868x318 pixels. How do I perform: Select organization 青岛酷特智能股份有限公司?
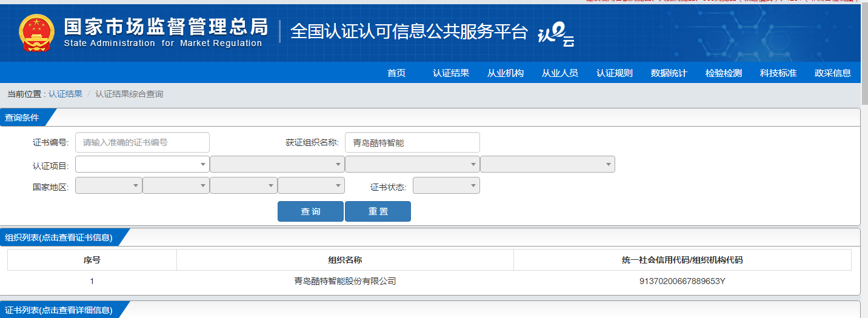coord(345,281)
